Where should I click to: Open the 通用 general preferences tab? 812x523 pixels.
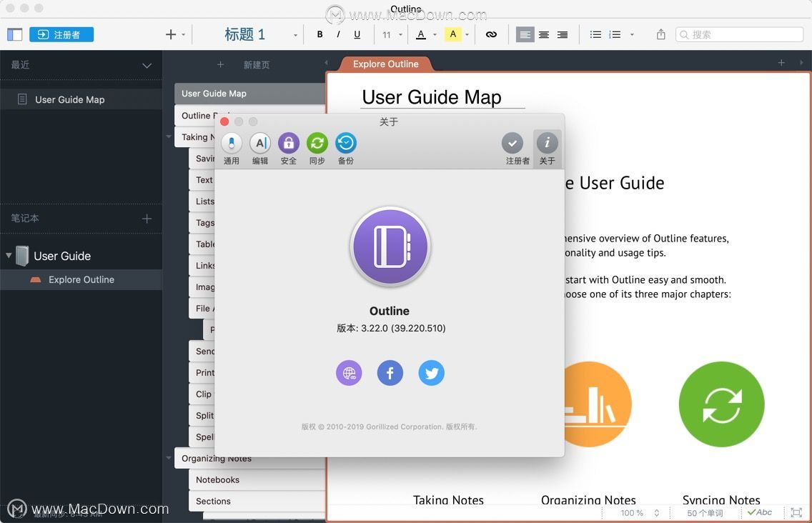pos(232,149)
